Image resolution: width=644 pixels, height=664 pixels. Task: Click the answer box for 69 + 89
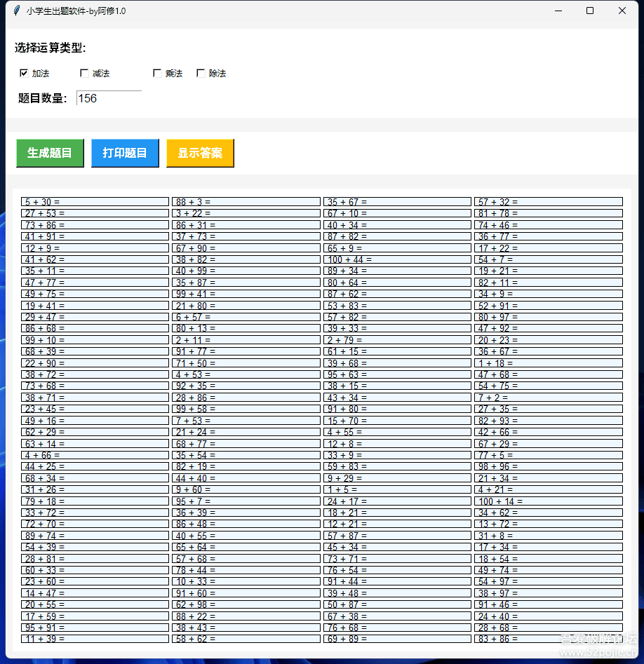point(396,639)
